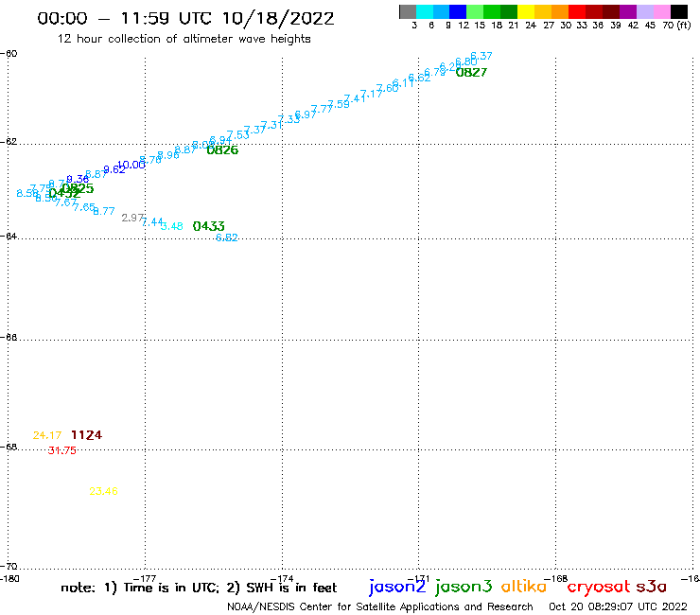Click the cryosat legend label
700x615 pixels.
click(599, 588)
